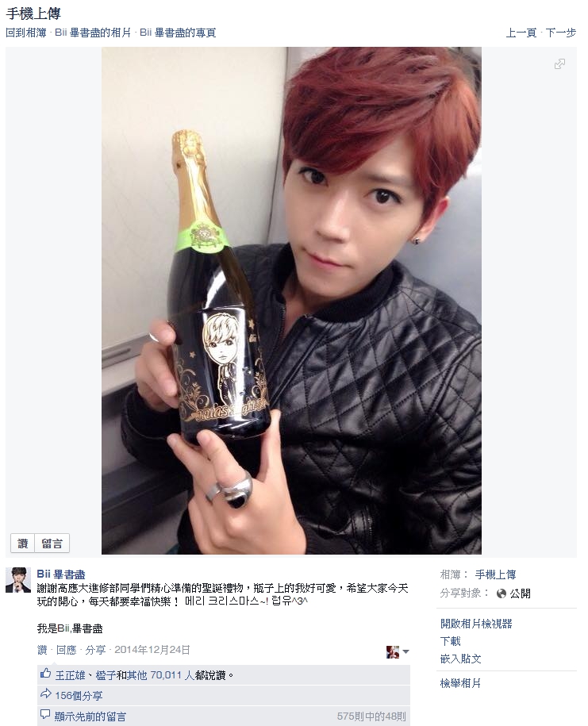Return to album via 回到相簿

point(26,33)
